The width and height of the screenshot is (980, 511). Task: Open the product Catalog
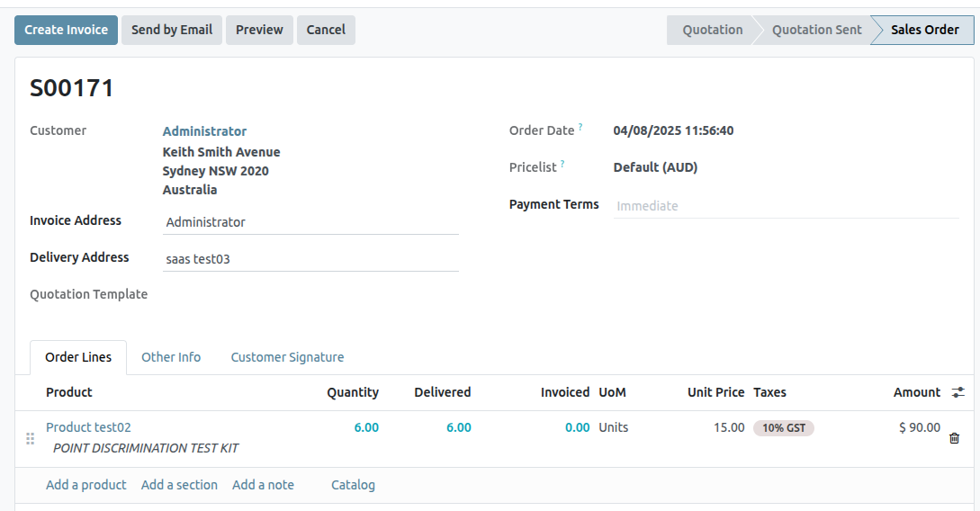tap(353, 485)
